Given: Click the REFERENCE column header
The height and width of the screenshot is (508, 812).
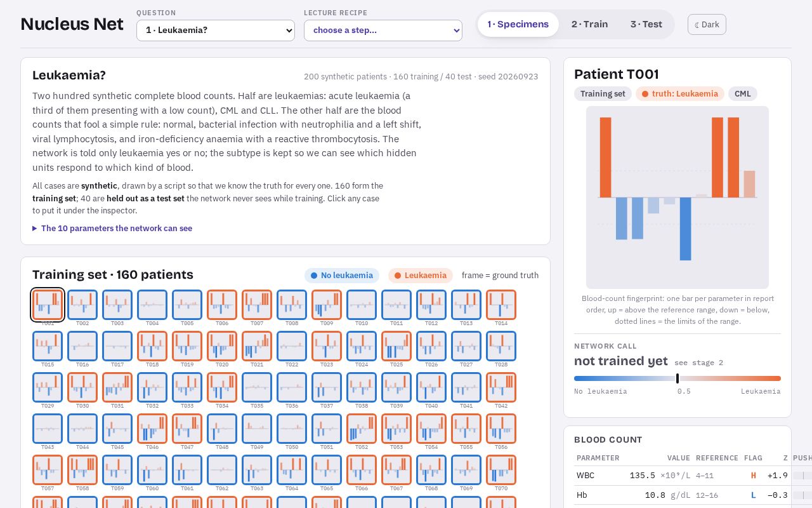Looking at the screenshot, I should (717, 458).
